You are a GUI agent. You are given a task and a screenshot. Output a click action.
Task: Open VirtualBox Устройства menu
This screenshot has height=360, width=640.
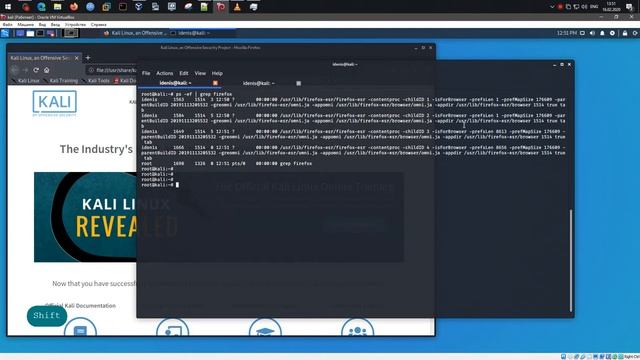point(75,24)
